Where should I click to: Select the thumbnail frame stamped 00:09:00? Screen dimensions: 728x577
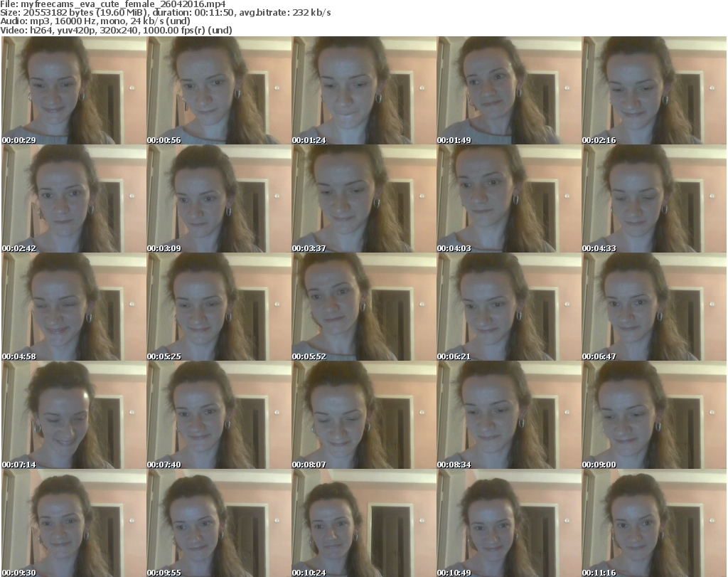point(654,415)
